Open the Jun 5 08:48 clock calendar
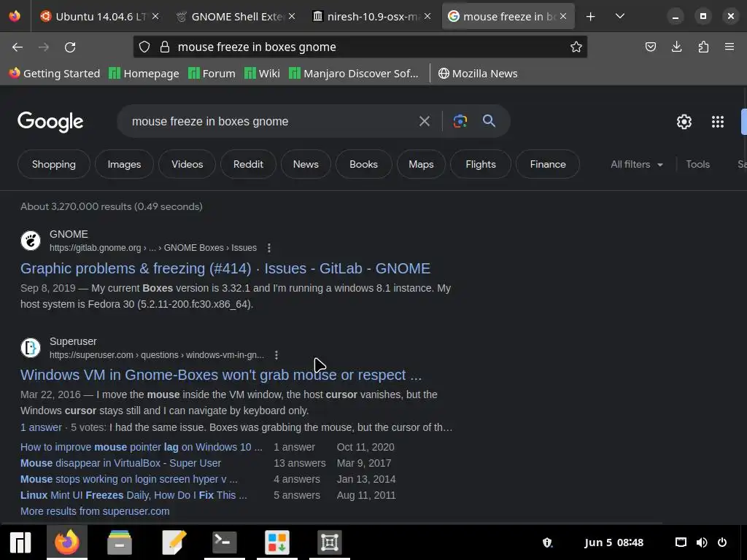Viewport: 747px width, 560px height. pyautogui.click(x=614, y=542)
